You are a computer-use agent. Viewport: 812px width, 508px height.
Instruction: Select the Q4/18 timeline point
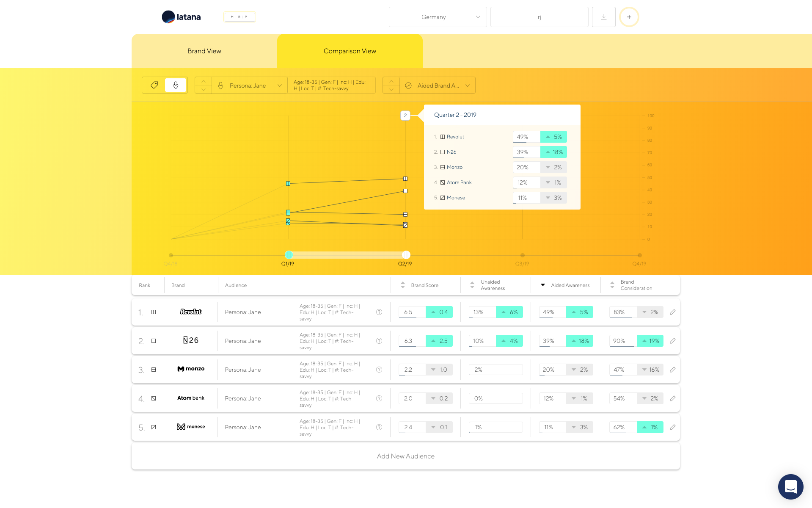point(171,255)
